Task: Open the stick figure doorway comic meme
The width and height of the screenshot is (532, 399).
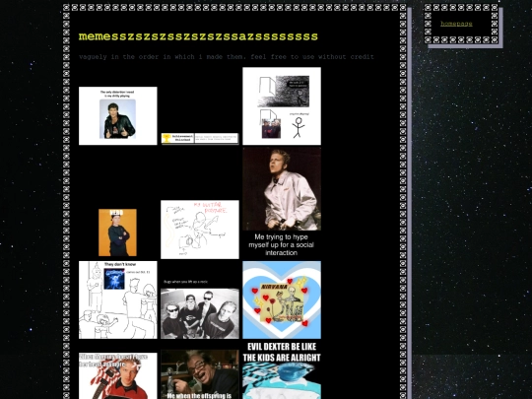Action: (x=282, y=105)
